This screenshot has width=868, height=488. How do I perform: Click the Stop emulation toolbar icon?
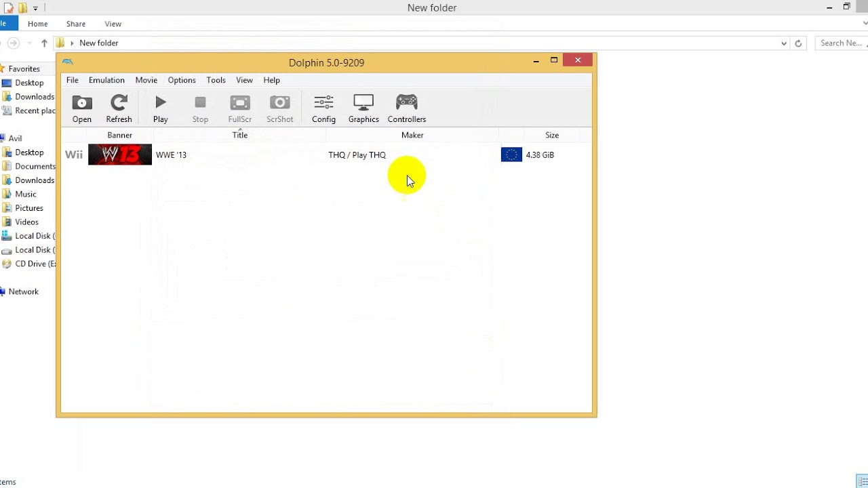coord(200,108)
